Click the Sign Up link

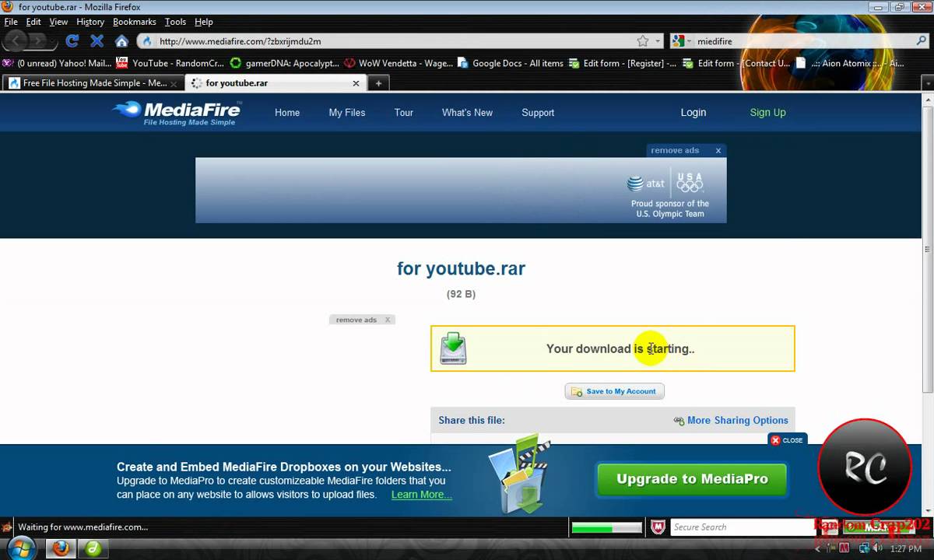[768, 113]
